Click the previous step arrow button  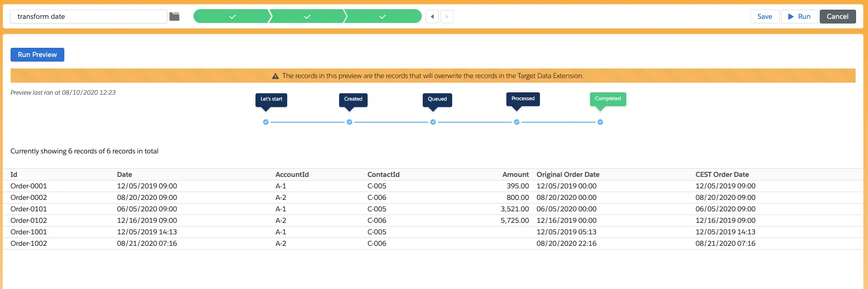(x=432, y=17)
